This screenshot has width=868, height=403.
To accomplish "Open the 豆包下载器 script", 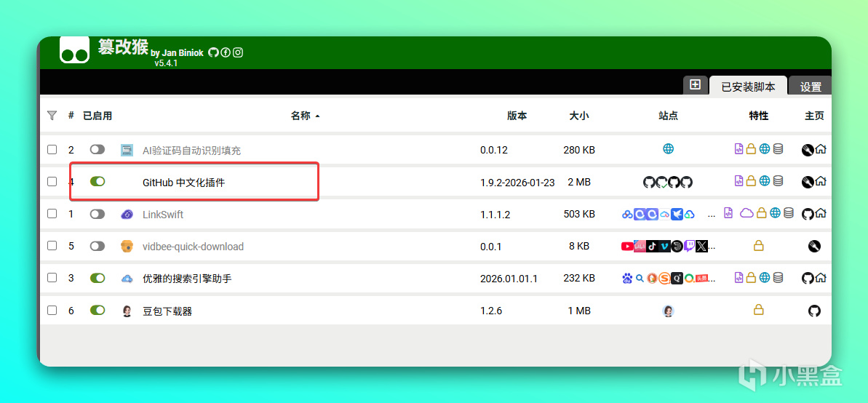I will 167,311.
